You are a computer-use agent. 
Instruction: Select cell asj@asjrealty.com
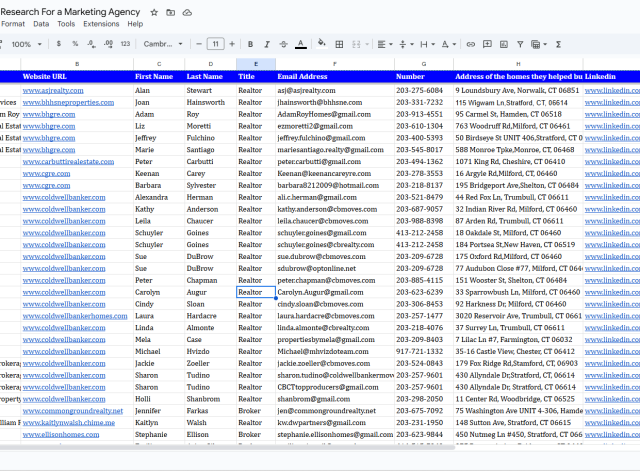(335, 90)
